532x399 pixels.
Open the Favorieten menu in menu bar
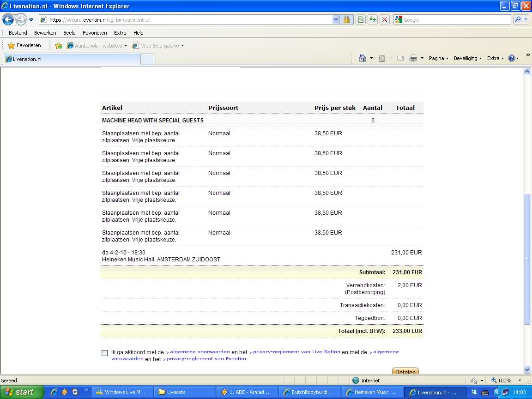pyautogui.click(x=95, y=33)
